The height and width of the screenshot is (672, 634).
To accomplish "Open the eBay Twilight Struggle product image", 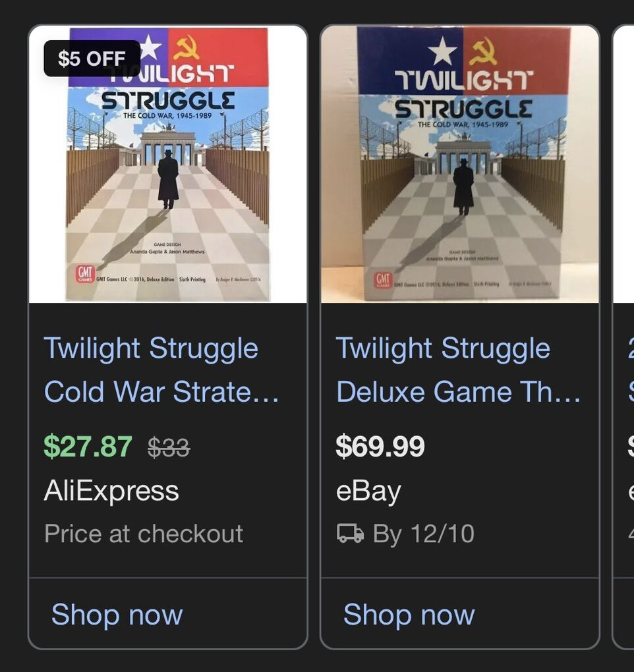I will coord(460,165).
